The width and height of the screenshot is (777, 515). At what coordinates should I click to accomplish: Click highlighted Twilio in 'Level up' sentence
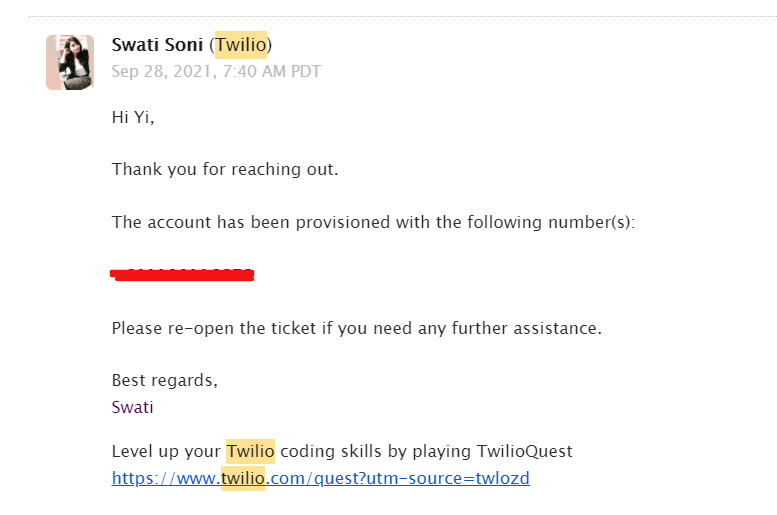[x=250, y=451]
